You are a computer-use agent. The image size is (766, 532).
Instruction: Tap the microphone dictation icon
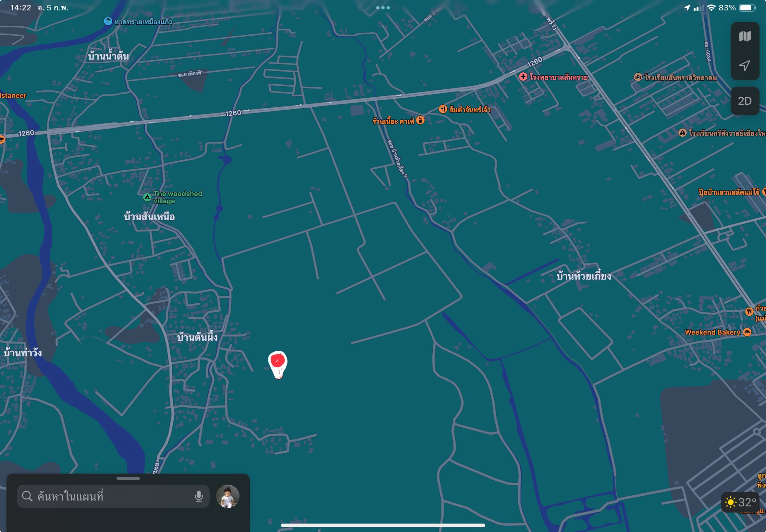199,496
